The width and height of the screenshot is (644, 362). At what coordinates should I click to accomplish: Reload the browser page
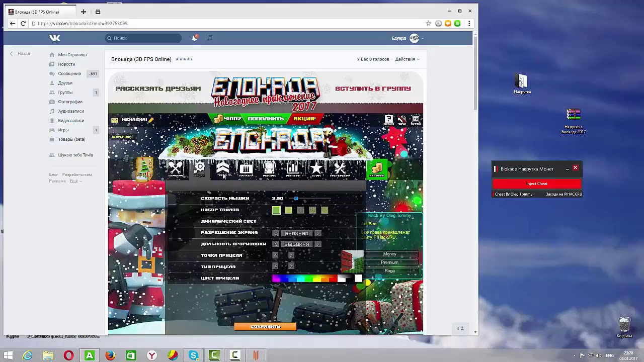click(23, 23)
